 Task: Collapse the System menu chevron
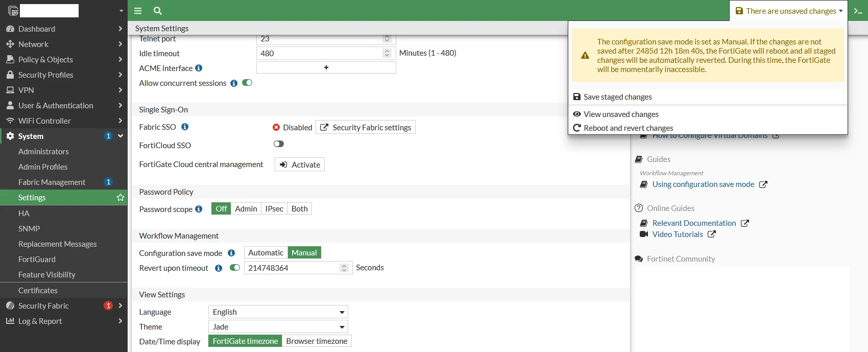point(120,136)
